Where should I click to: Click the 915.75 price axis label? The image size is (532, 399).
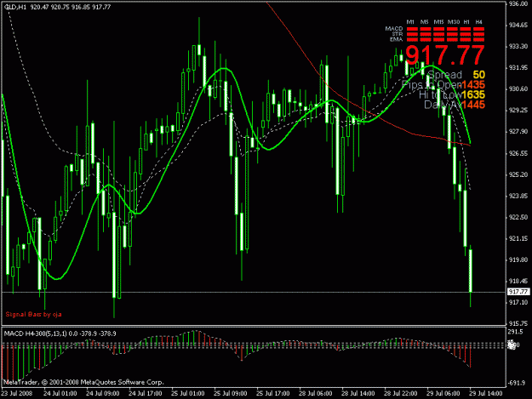[x=518, y=323]
